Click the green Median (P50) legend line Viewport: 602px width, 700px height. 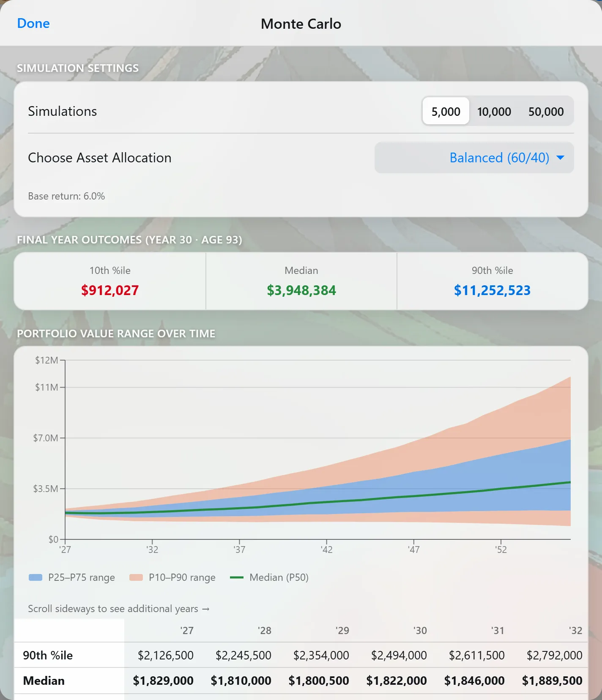pos(237,577)
